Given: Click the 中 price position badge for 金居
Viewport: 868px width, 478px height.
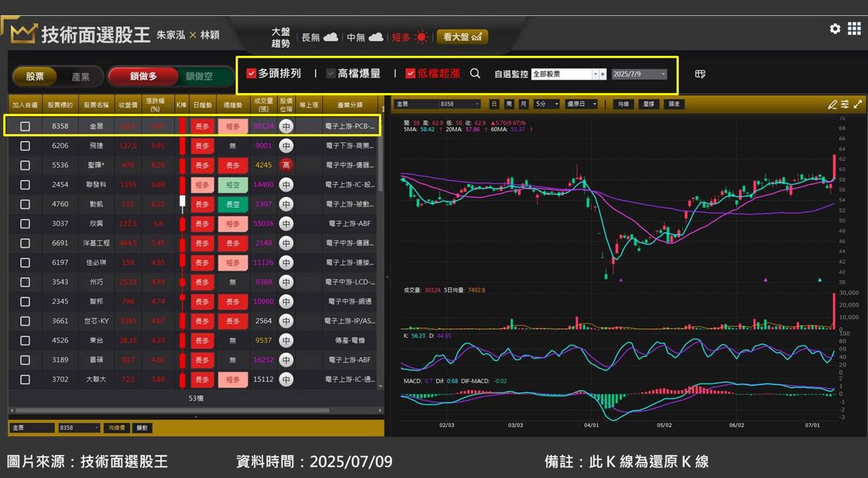Looking at the screenshot, I should click(286, 126).
